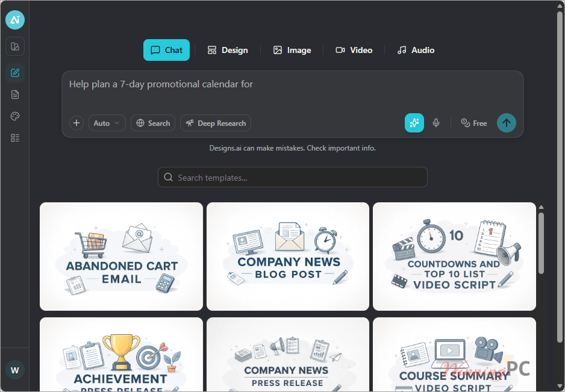
Task: Open the projects panel icon in sidebar
Action: (x=15, y=46)
